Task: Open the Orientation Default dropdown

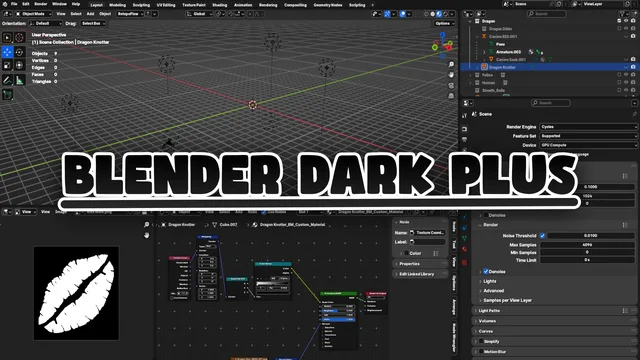Action: click(x=45, y=23)
